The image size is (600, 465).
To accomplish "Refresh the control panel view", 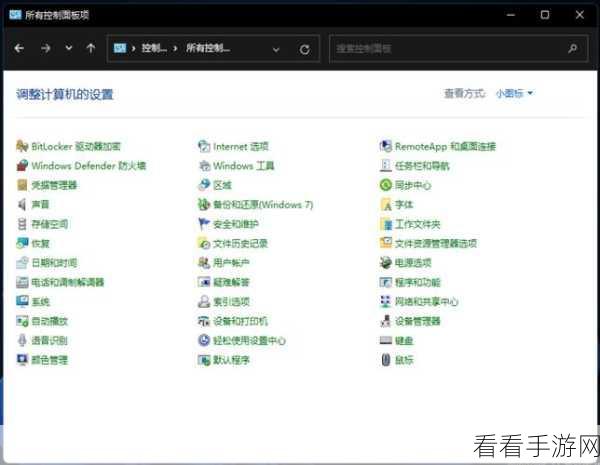I will click(305, 49).
